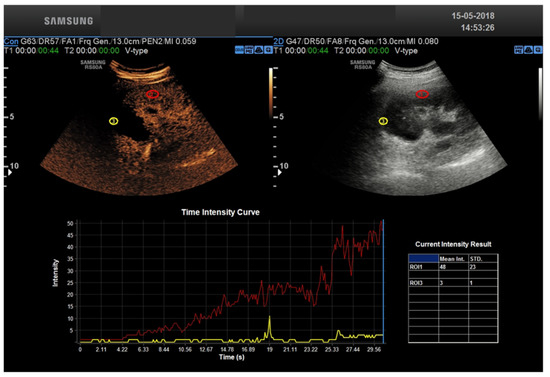Click the HD preset icon in contrast pane
Screen dimensions: 550x377
pyautogui.click(x=249, y=50)
